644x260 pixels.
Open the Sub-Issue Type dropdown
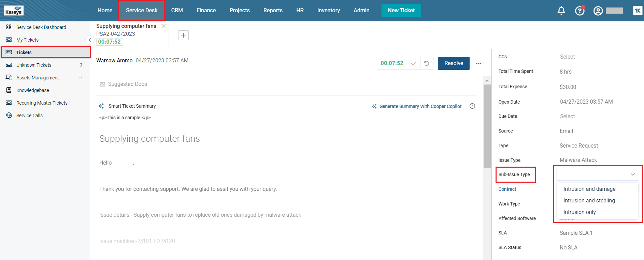pyautogui.click(x=597, y=174)
